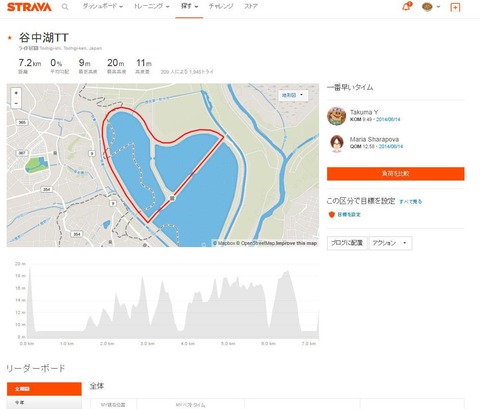The width and height of the screenshot is (480, 409).
Task: Open Maria Sharapova avatar
Action: [x=337, y=143]
